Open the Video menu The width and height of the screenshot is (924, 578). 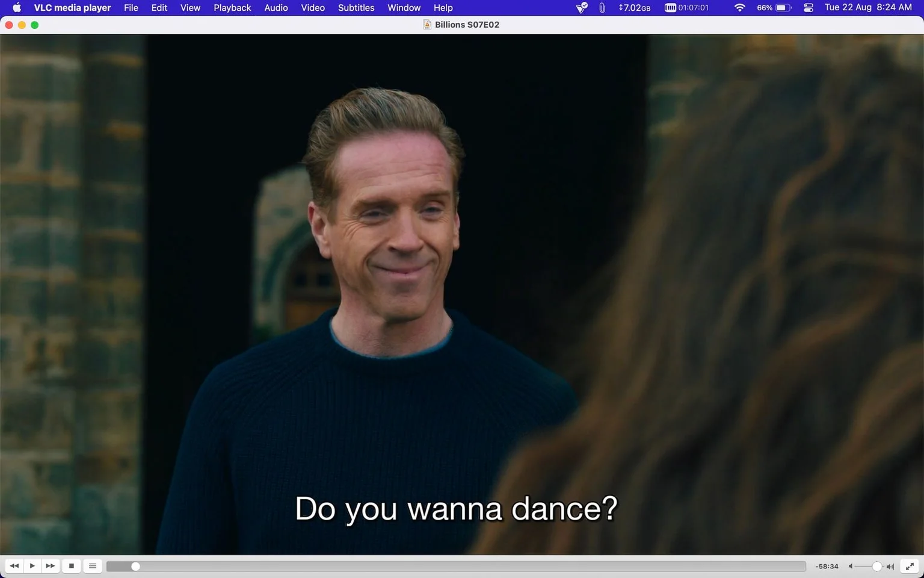313,8
